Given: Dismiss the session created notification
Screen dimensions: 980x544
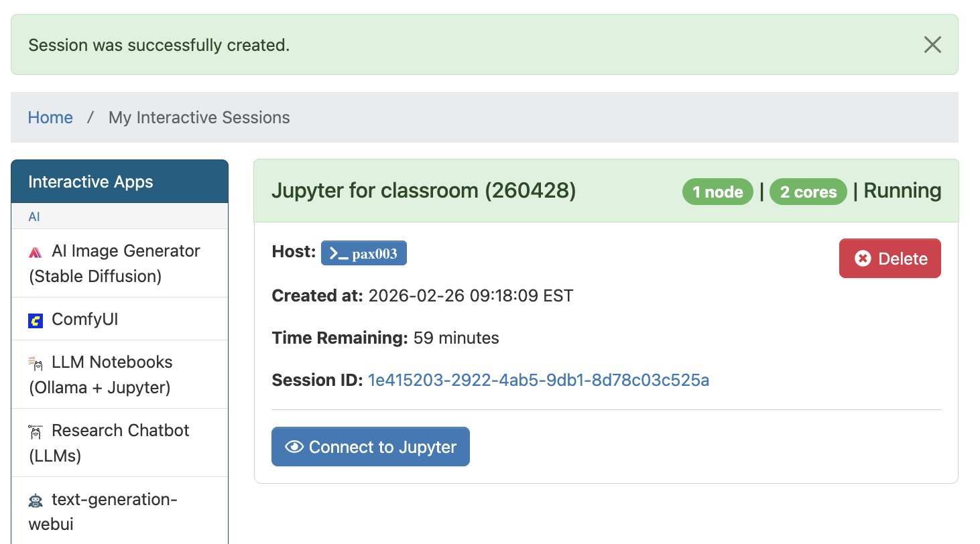Looking at the screenshot, I should click(932, 44).
